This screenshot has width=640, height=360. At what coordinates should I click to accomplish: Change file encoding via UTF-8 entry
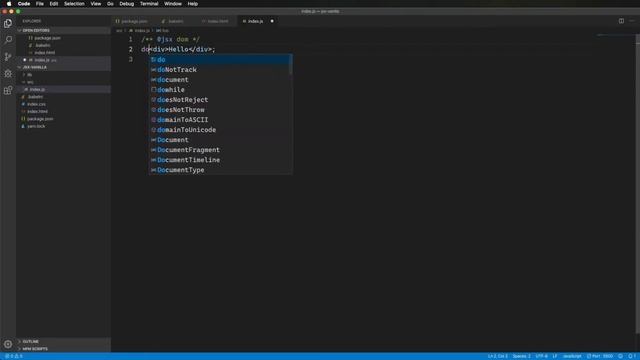click(541, 356)
